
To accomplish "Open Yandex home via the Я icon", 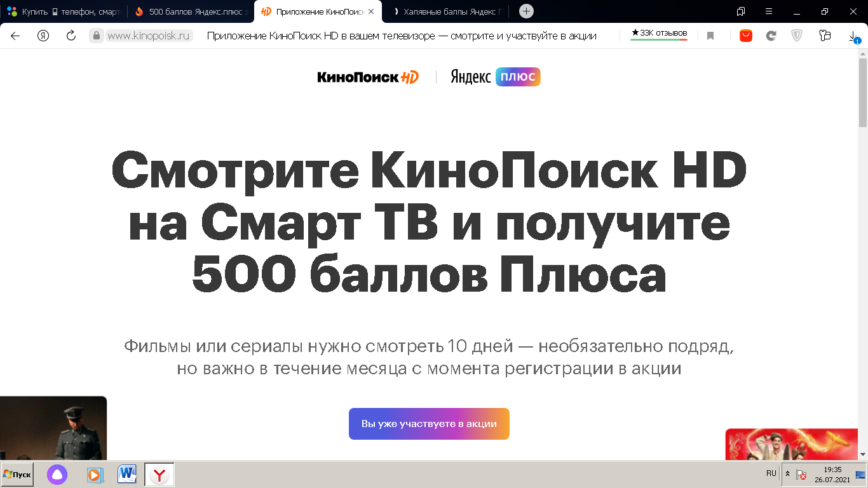I will 43,36.
